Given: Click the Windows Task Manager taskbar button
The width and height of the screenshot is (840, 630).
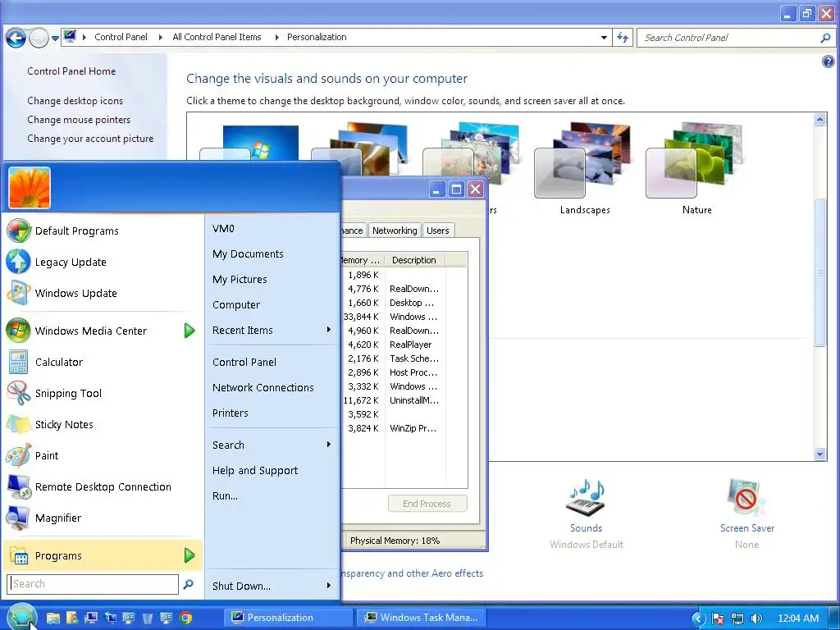Looking at the screenshot, I should tap(422, 618).
